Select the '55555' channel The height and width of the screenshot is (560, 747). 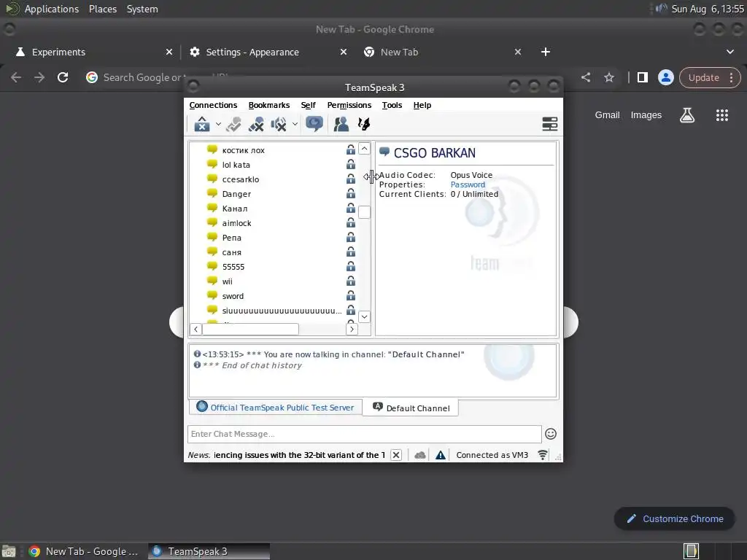[x=233, y=267]
